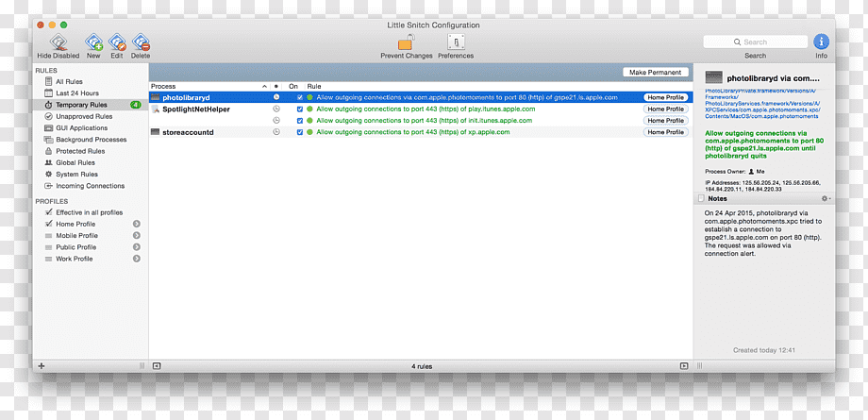Click the Delete rule toolbar icon
868x420 pixels.
click(x=141, y=42)
